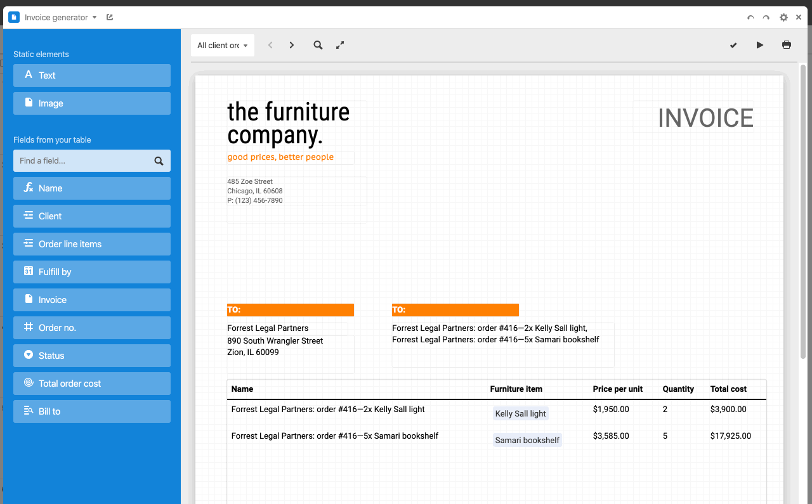812x504 pixels.
Task: Click the redo arrow icon
Action: coord(766,18)
